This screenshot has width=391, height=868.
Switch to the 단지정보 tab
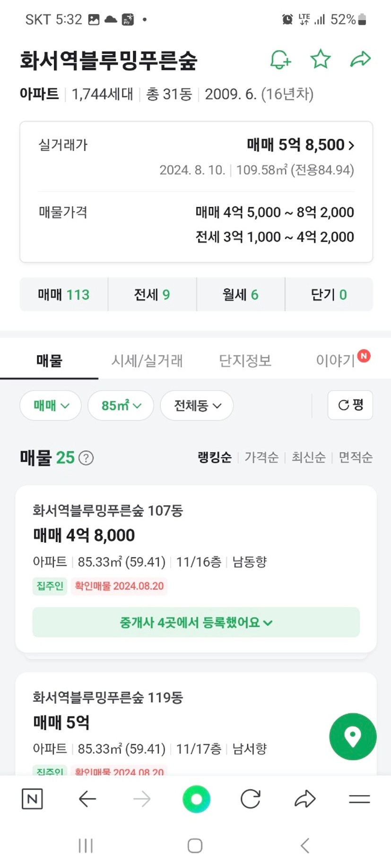tap(245, 361)
